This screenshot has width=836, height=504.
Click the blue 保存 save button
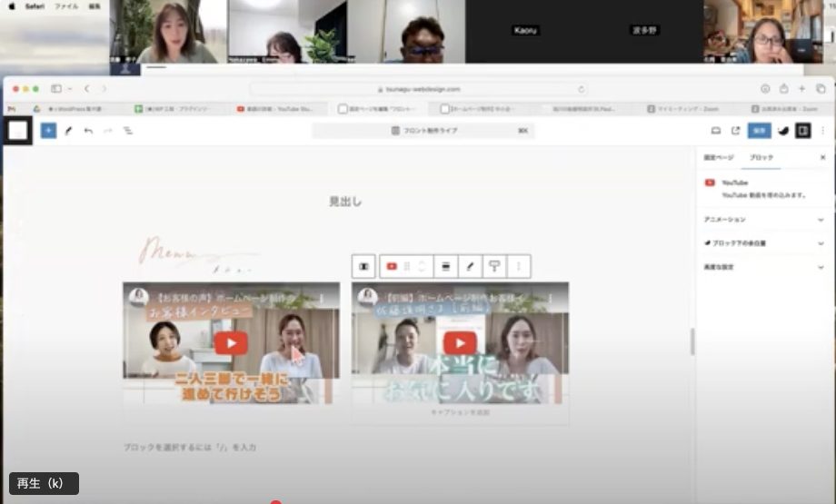(x=759, y=131)
